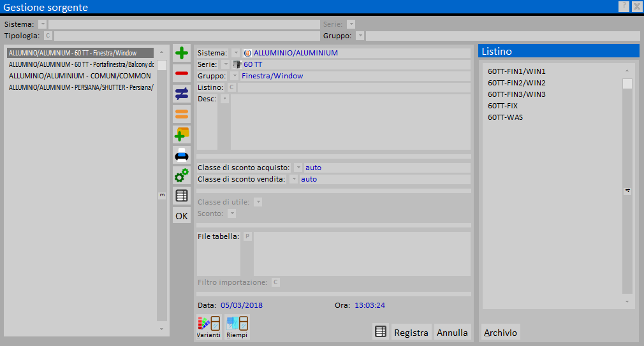This screenshot has height=346, width=644.
Task: Click the Tipologia C button
Action: pyautogui.click(x=48, y=36)
